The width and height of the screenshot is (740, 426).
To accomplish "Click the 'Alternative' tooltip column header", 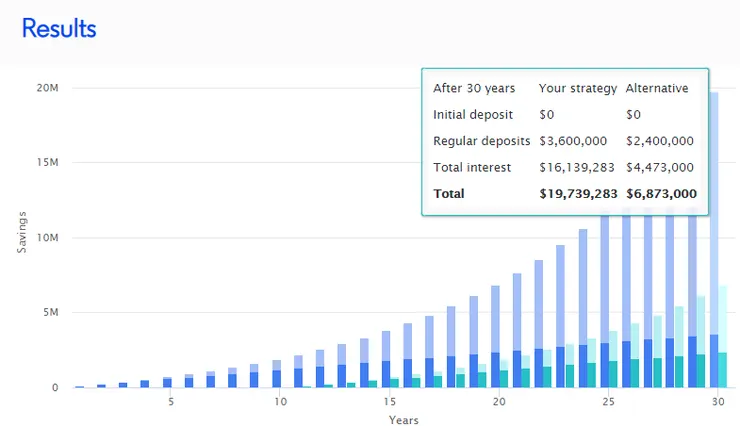I will 657,88.
